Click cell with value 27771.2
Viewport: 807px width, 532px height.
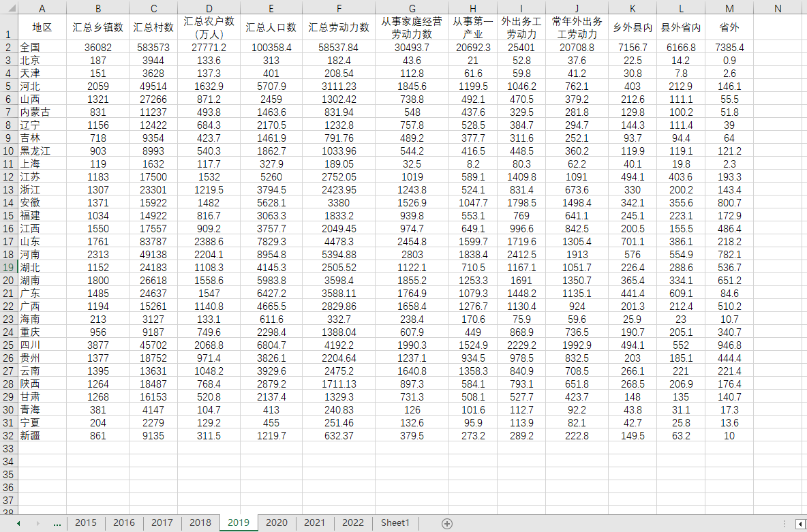pyautogui.click(x=209, y=47)
